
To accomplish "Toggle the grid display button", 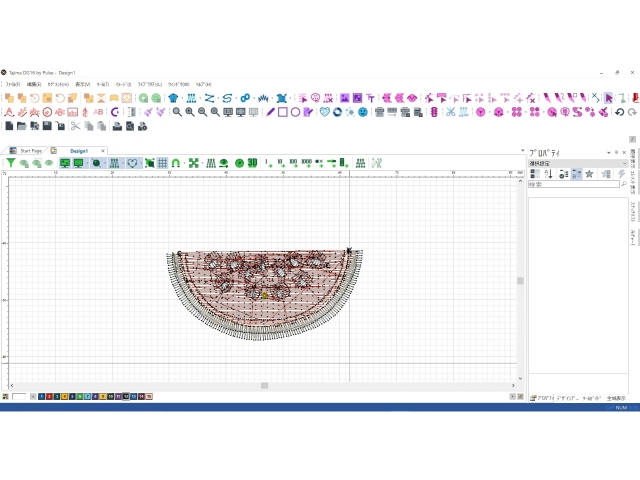I will 162,163.
